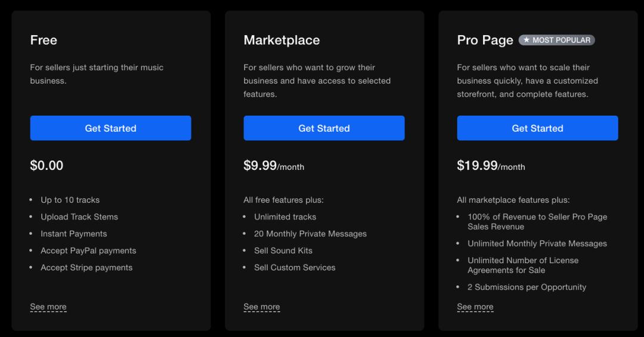Click the $19.99/month price
The width and height of the screenshot is (644, 337).
(x=491, y=166)
